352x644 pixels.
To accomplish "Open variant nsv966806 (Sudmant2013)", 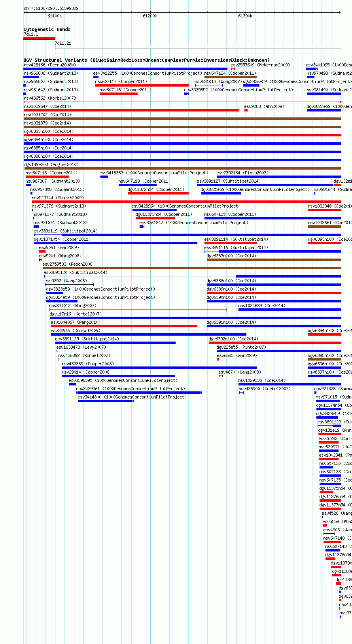I will 51,73.
